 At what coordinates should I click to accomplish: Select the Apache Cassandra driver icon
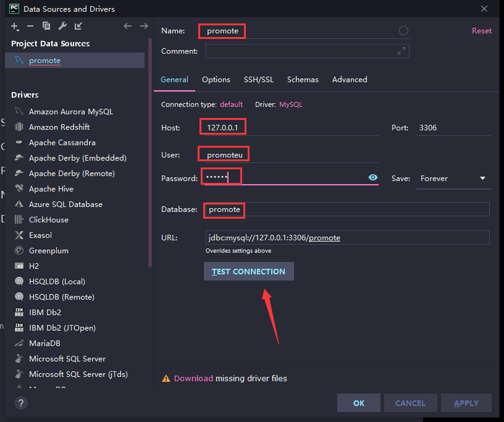(19, 142)
